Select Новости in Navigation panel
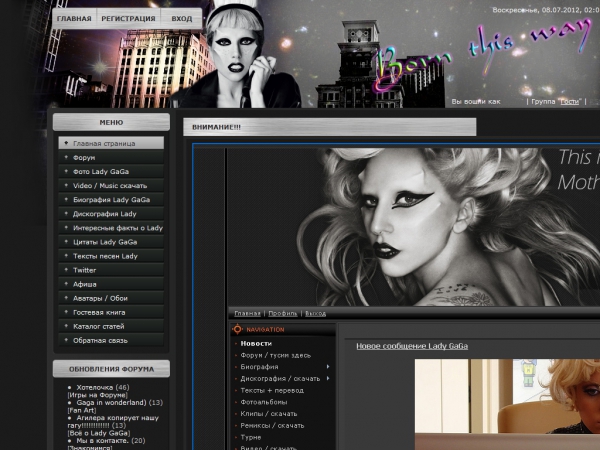The width and height of the screenshot is (600, 450). click(x=256, y=344)
